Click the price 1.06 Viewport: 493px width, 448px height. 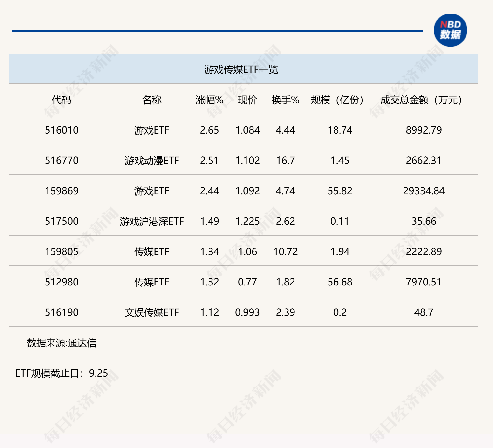[x=247, y=252]
